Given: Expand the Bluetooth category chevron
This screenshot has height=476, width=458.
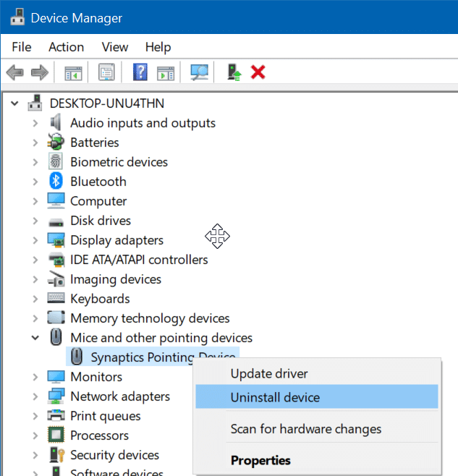Looking at the screenshot, I should pos(35,182).
